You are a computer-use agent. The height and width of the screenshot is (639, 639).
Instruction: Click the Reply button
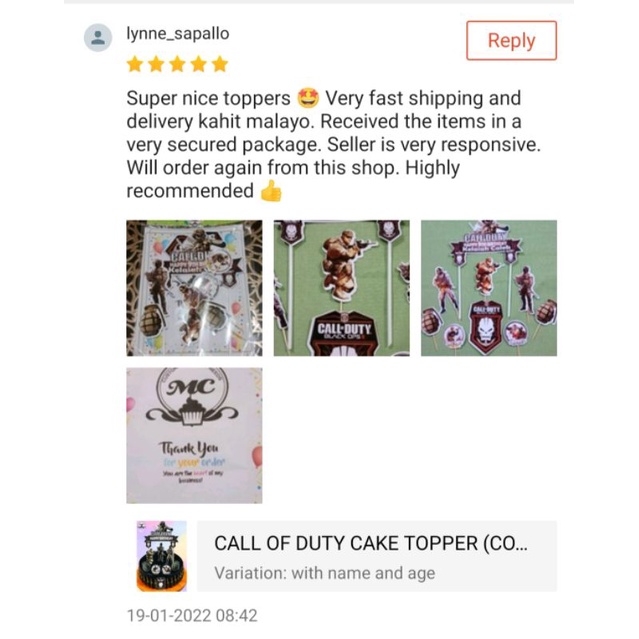click(x=511, y=40)
